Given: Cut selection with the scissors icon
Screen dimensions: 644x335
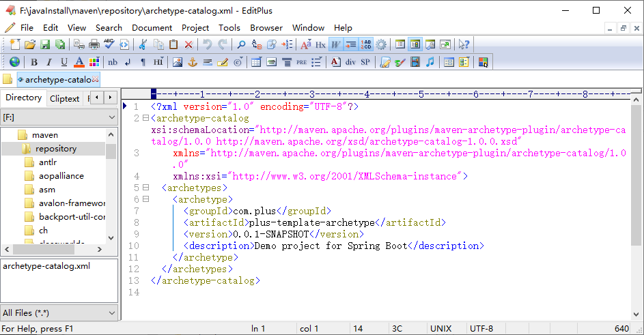Looking at the screenshot, I should (x=143, y=44).
